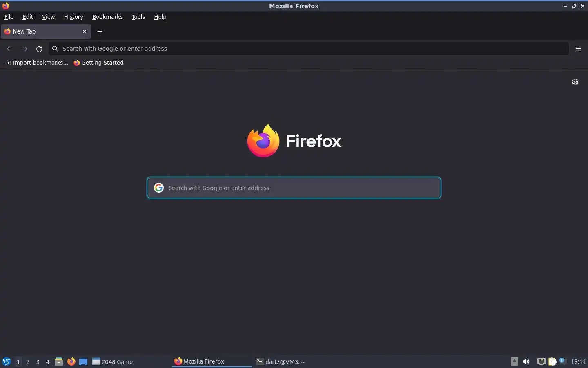Click the notification alert tray icon
The height and width of the screenshot is (368, 588).
coord(563,361)
